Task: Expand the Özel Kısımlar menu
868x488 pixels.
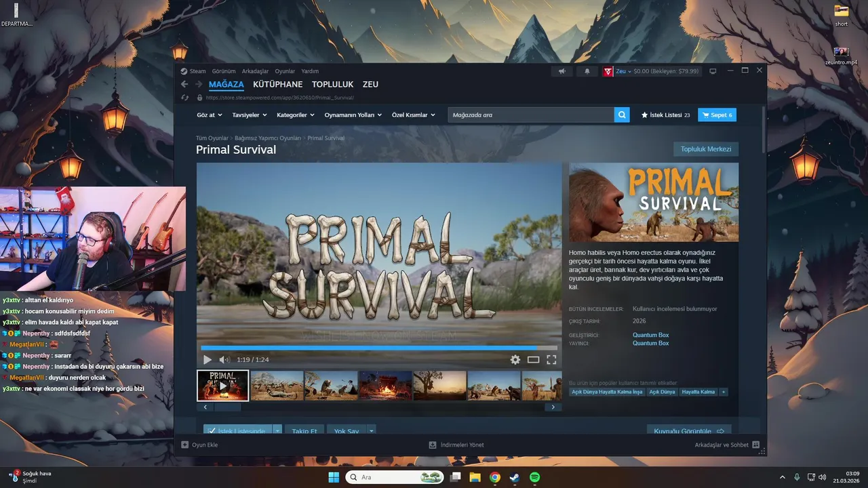Action: coord(414,115)
